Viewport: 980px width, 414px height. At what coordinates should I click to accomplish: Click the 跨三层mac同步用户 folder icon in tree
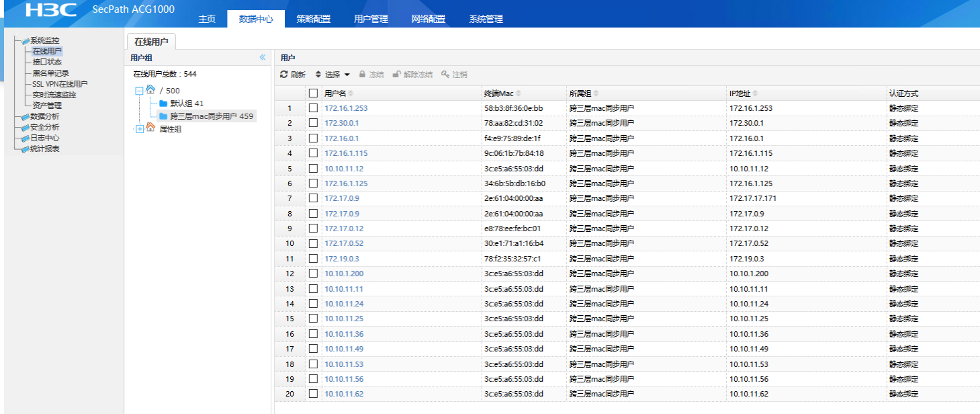pos(163,116)
